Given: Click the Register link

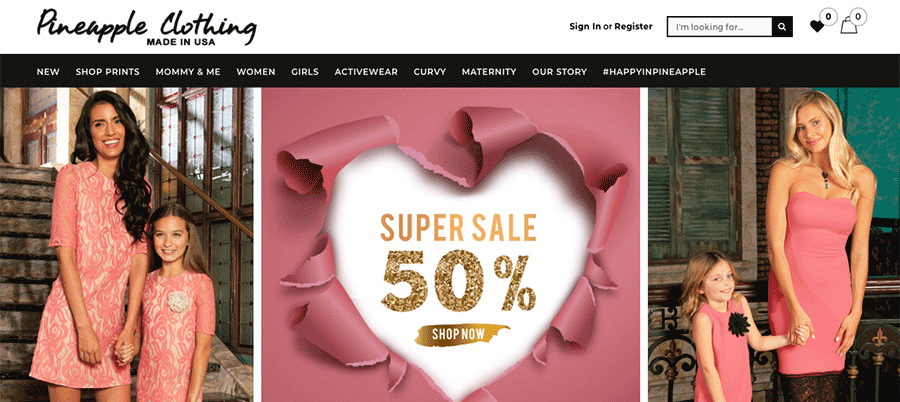Looking at the screenshot, I should (x=633, y=26).
